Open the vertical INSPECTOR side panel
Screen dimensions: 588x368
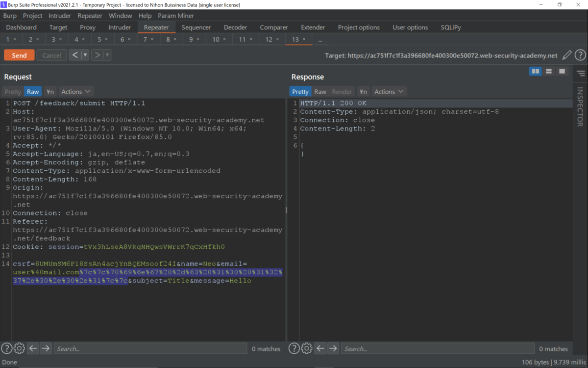tap(581, 106)
